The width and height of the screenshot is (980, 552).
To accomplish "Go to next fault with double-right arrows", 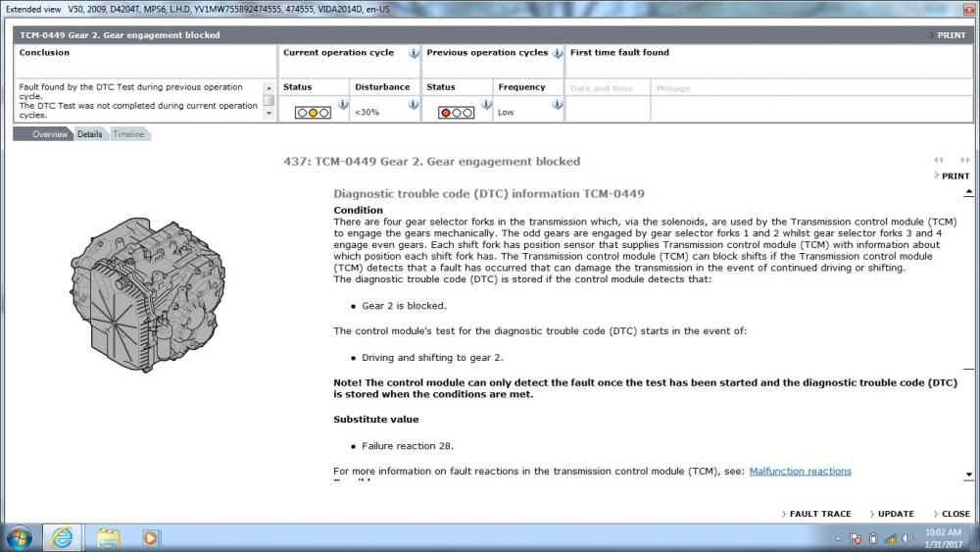I will pyautogui.click(x=965, y=160).
